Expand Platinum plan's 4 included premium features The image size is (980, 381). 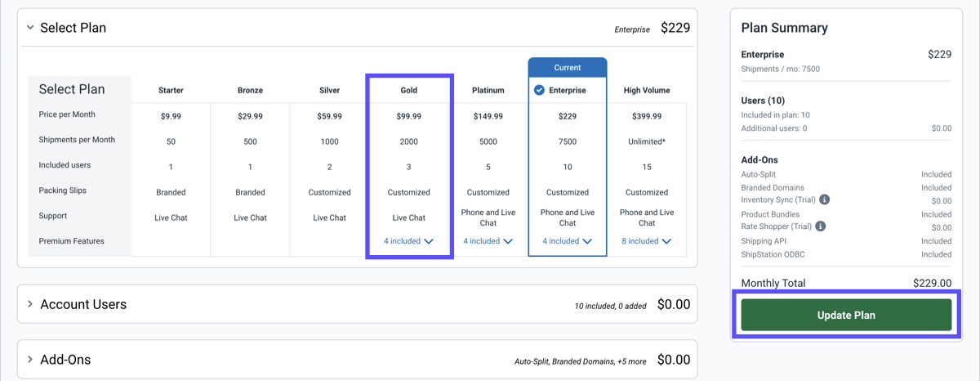click(488, 241)
